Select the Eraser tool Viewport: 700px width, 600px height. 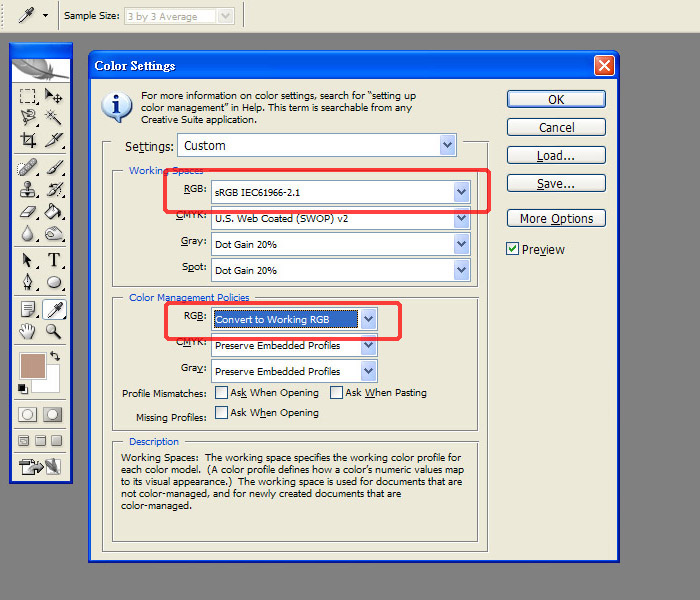click(x=28, y=212)
